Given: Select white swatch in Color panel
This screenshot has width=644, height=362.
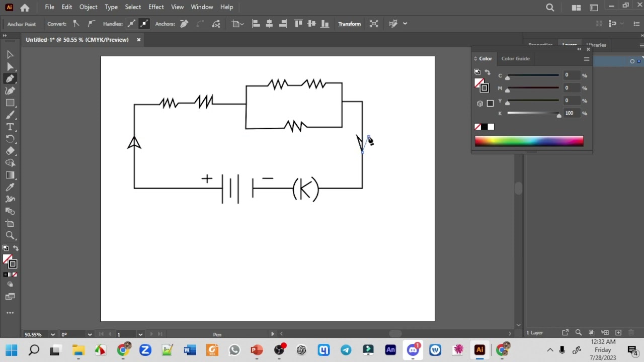Looking at the screenshot, I should click(491, 127).
